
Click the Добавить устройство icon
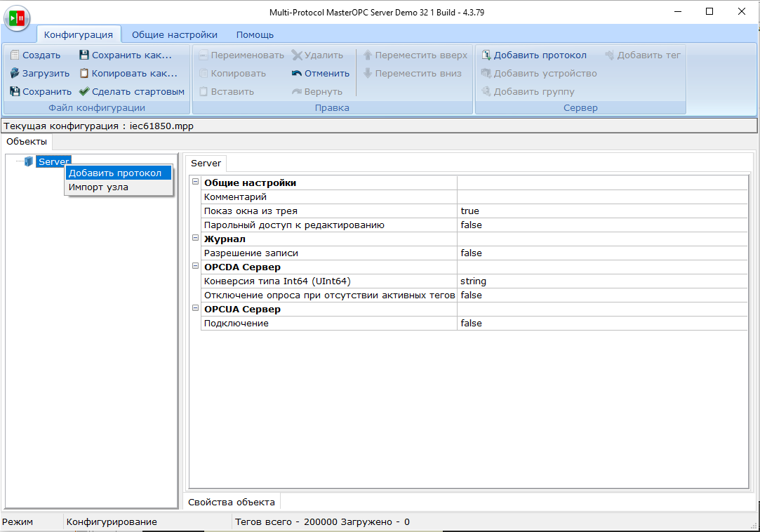pyautogui.click(x=486, y=73)
